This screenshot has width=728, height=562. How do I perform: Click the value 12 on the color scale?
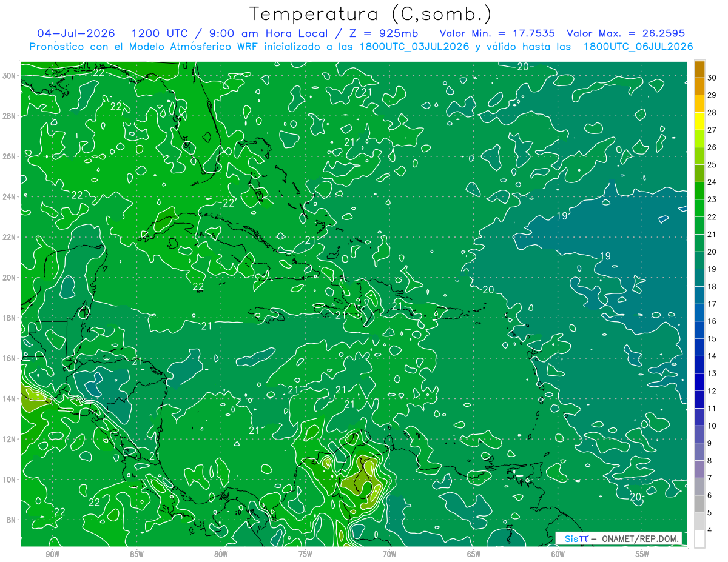(x=712, y=390)
